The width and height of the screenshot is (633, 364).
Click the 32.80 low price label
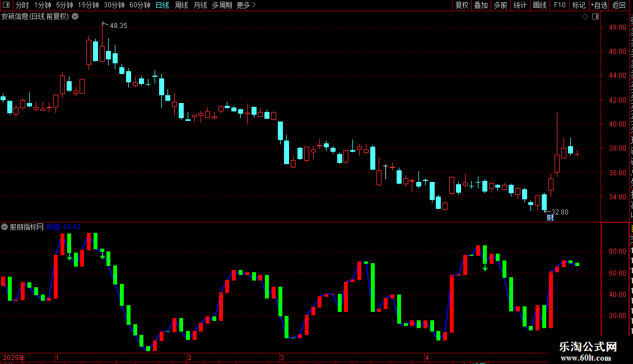[x=560, y=212]
